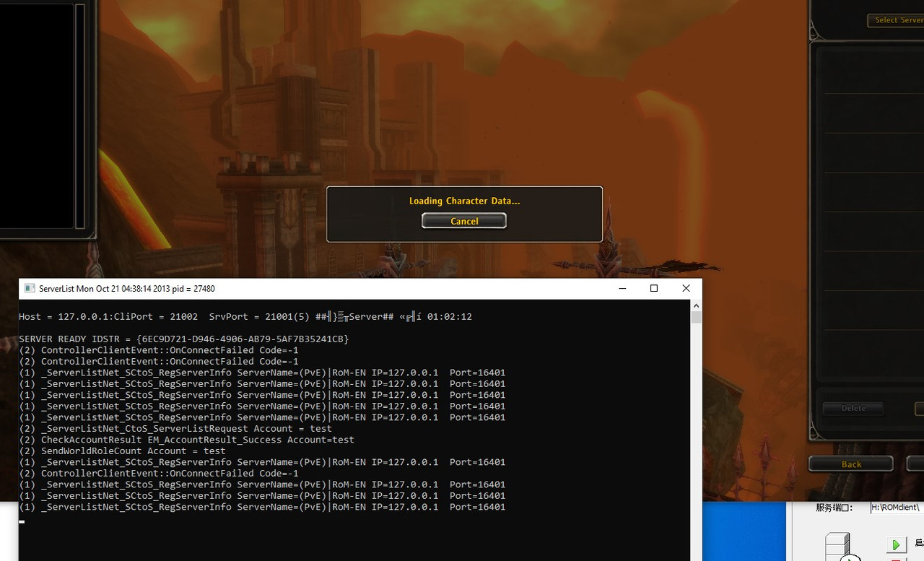Click the log line showing CheckAccountResult Success

(188, 439)
